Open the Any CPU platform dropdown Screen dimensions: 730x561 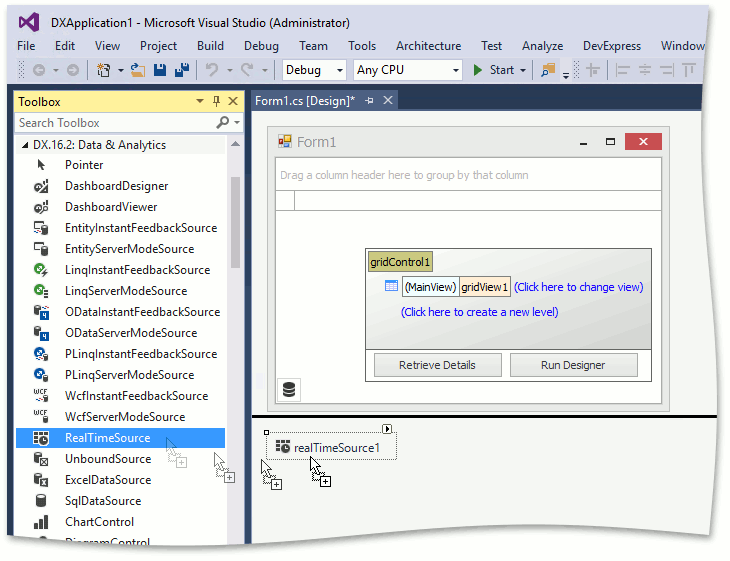tap(455, 70)
